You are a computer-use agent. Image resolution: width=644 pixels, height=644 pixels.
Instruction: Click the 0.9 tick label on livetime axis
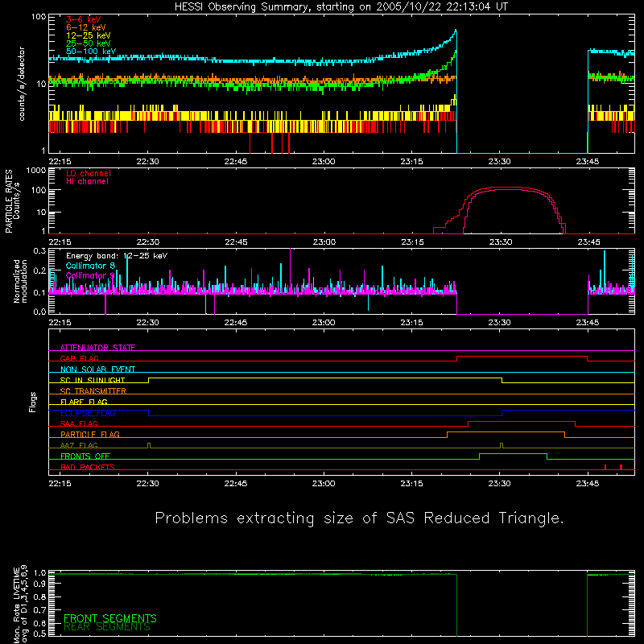[x=39, y=583]
